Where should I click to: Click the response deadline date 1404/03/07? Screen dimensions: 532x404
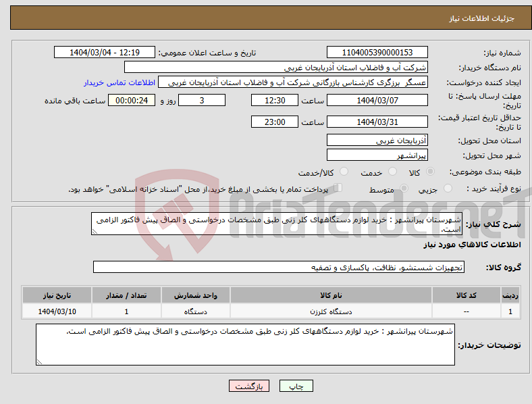point(377,100)
